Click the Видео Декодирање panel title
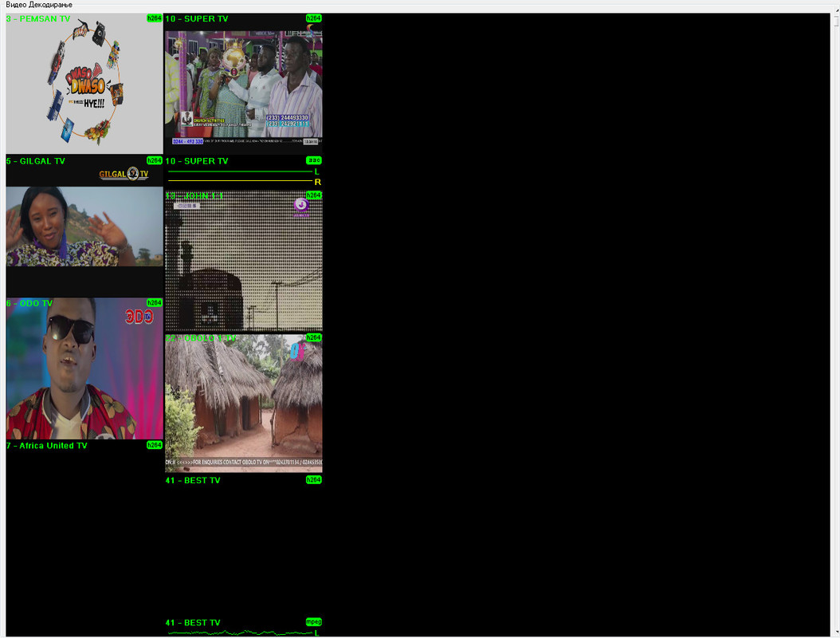Image resolution: width=840 pixels, height=638 pixels. pos(38,5)
